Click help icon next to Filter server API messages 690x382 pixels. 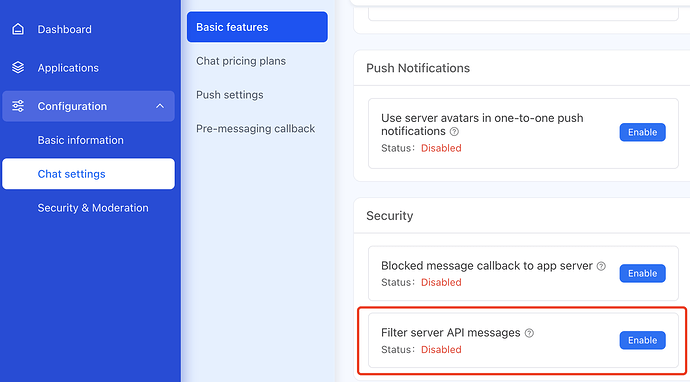[529, 333]
